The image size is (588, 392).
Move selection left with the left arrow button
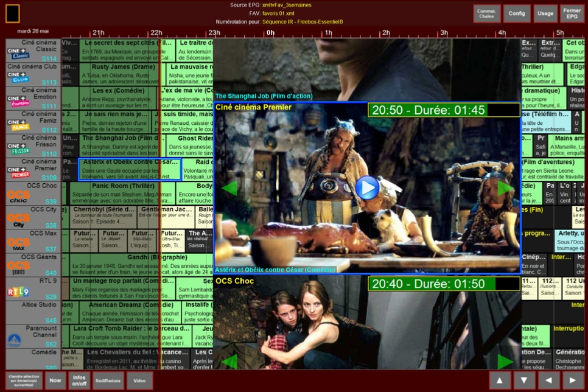pos(548,380)
